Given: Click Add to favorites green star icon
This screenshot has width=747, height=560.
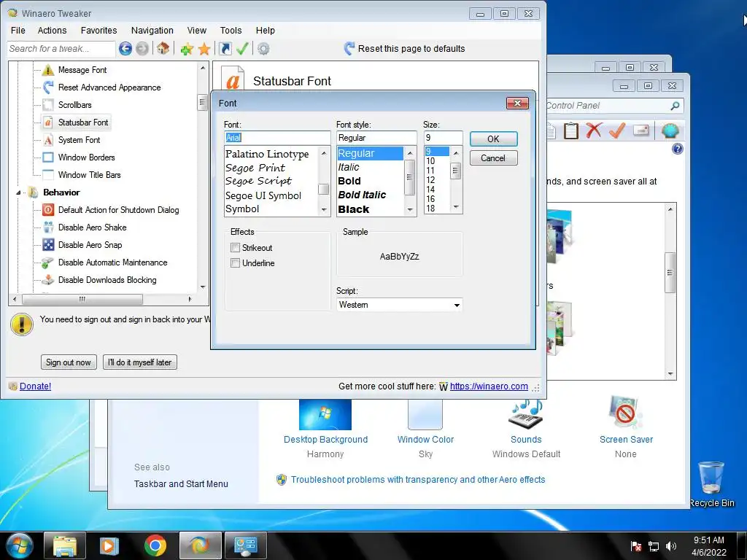Looking at the screenshot, I should coord(187,49).
